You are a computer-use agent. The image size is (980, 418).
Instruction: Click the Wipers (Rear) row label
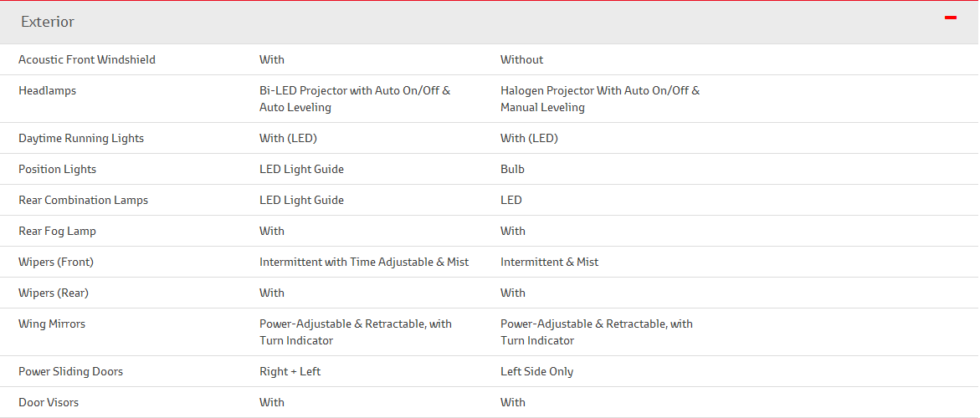pyautogui.click(x=53, y=293)
